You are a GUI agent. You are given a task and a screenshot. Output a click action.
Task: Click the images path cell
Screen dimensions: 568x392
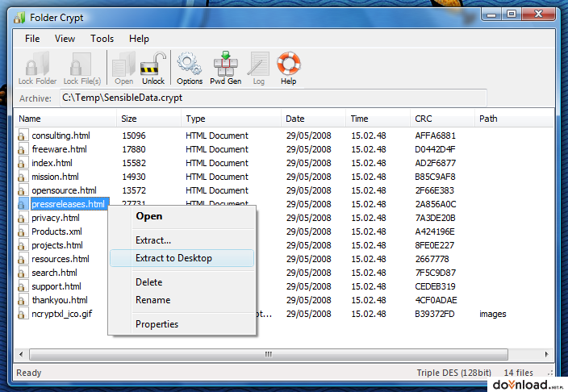coord(493,314)
